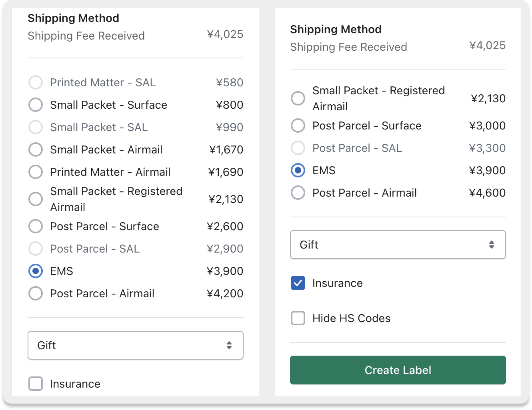Select Post Parcel - Surface at ¥3,000
This screenshot has width=532, height=410.
298,126
